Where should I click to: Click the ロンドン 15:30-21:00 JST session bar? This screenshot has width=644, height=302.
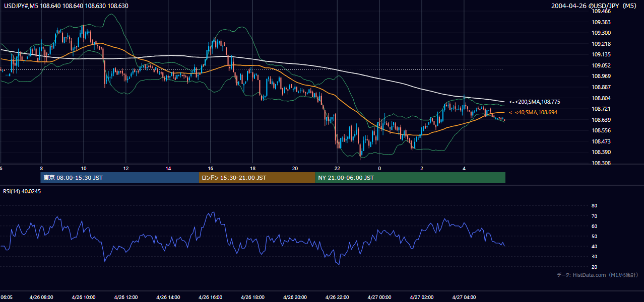[257, 178]
